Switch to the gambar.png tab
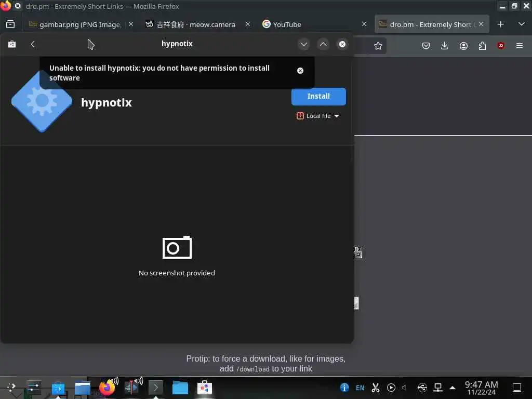The width and height of the screenshot is (532, 399). [80, 24]
